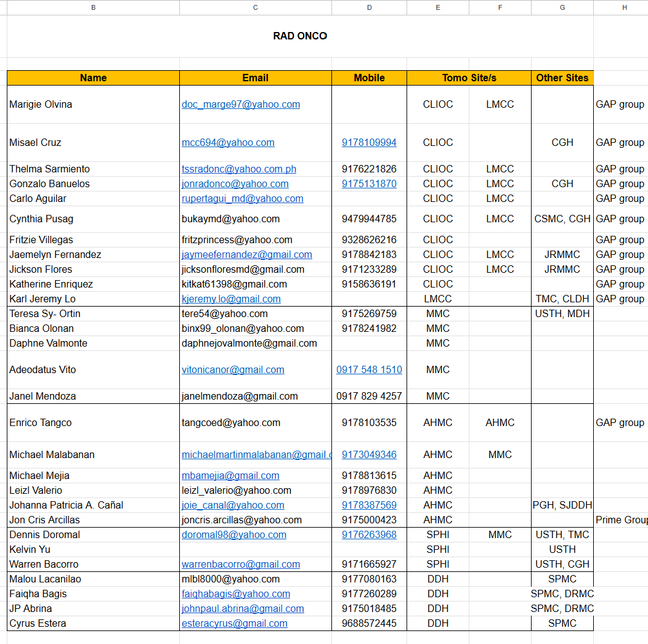Select the Cynthia Pusag name cell
The width and height of the screenshot is (648, 644).
coord(94,219)
